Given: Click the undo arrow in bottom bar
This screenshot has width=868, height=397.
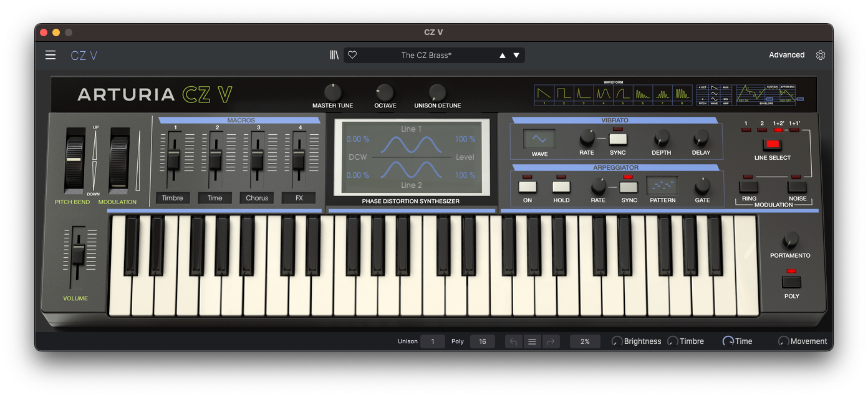Looking at the screenshot, I should 513,341.
